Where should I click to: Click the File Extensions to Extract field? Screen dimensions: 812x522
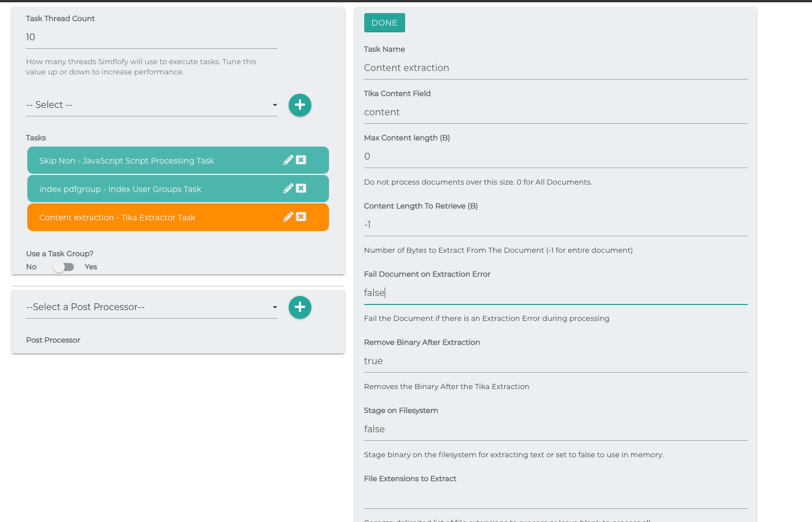click(x=555, y=498)
